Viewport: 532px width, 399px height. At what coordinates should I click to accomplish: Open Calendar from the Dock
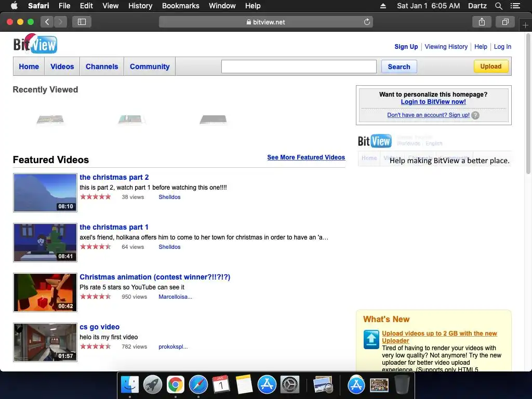pos(221,385)
